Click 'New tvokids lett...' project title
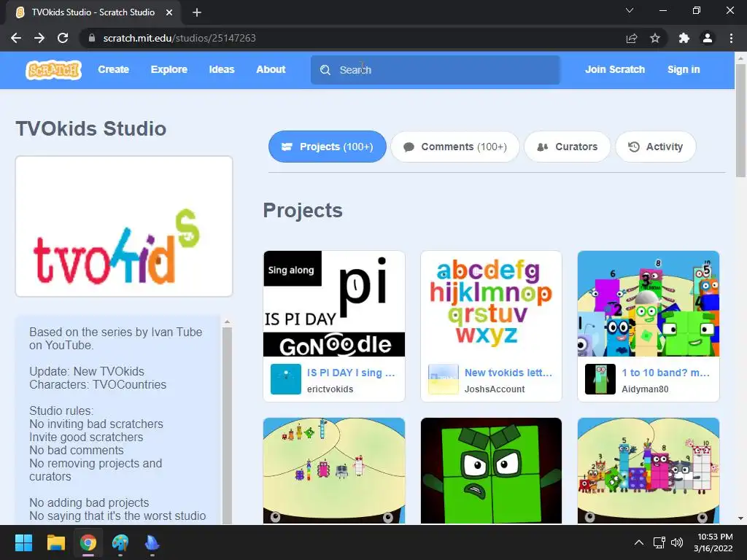Image resolution: width=747 pixels, height=560 pixels. point(508,373)
